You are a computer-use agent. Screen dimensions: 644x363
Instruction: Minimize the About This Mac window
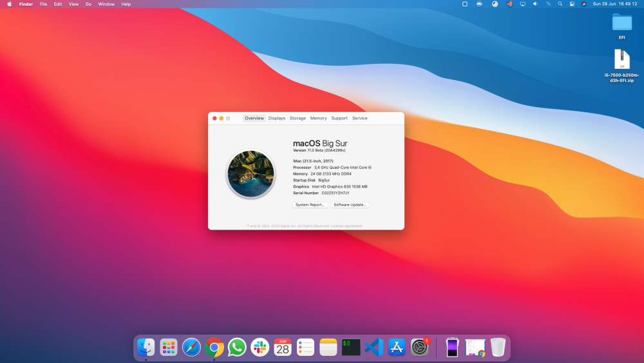222,119
